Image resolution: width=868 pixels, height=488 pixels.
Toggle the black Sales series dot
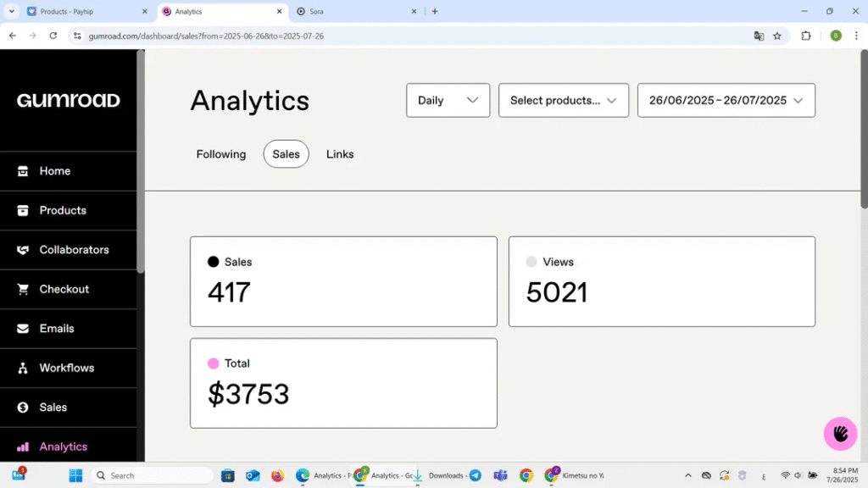click(x=213, y=262)
